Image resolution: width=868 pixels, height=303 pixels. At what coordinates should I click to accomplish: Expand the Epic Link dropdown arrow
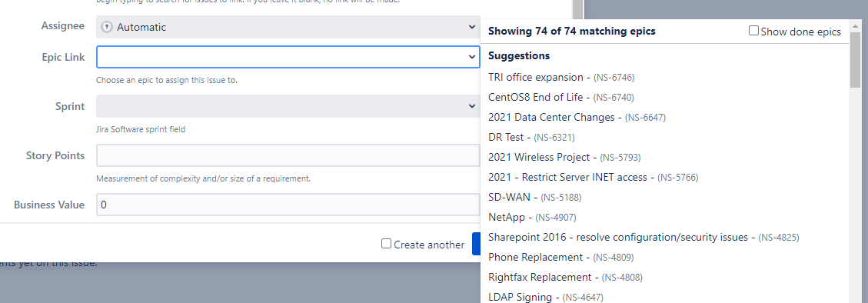[x=471, y=56]
